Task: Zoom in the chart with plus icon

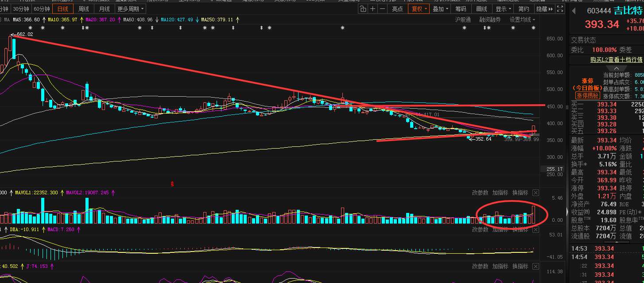Action: point(373,9)
